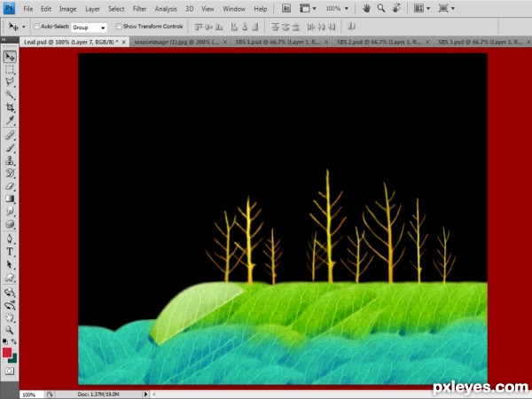Open the Select menu

[116, 9]
